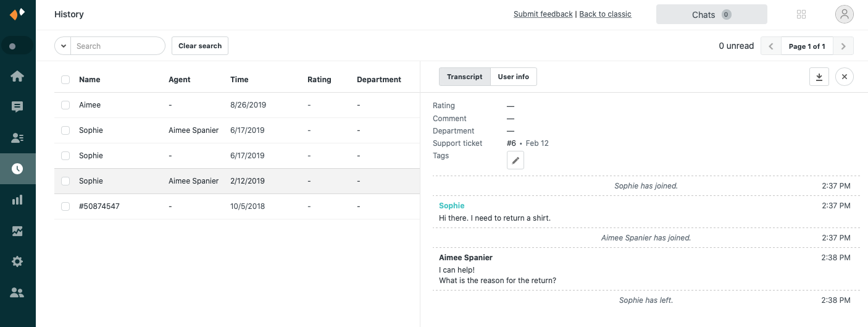The width and height of the screenshot is (868, 327).
Task: Open the Team sidebar icon
Action: tap(17, 292)
